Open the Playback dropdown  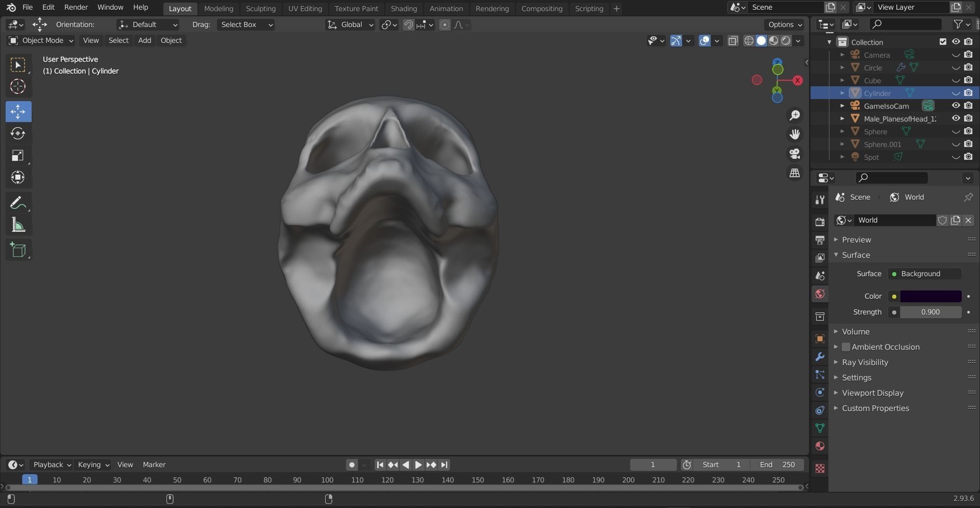pyautogui.click(x=51, y=465)
